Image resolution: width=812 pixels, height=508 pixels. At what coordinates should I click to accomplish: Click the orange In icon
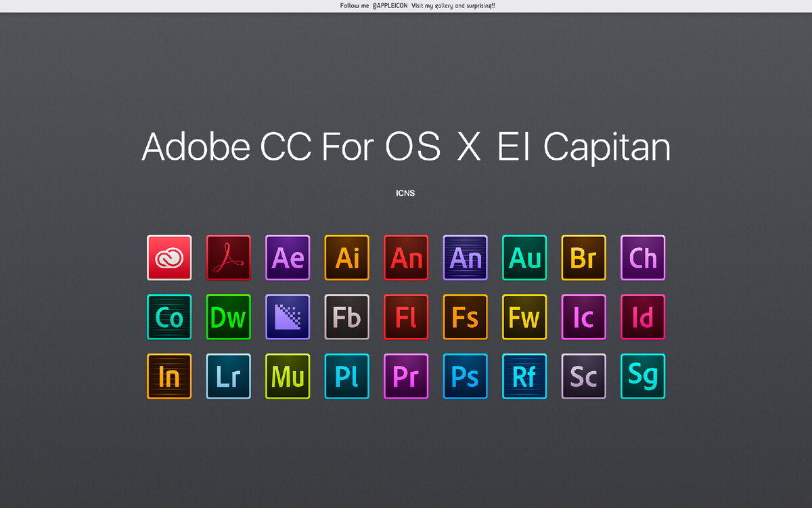click(x=169, y=376)
